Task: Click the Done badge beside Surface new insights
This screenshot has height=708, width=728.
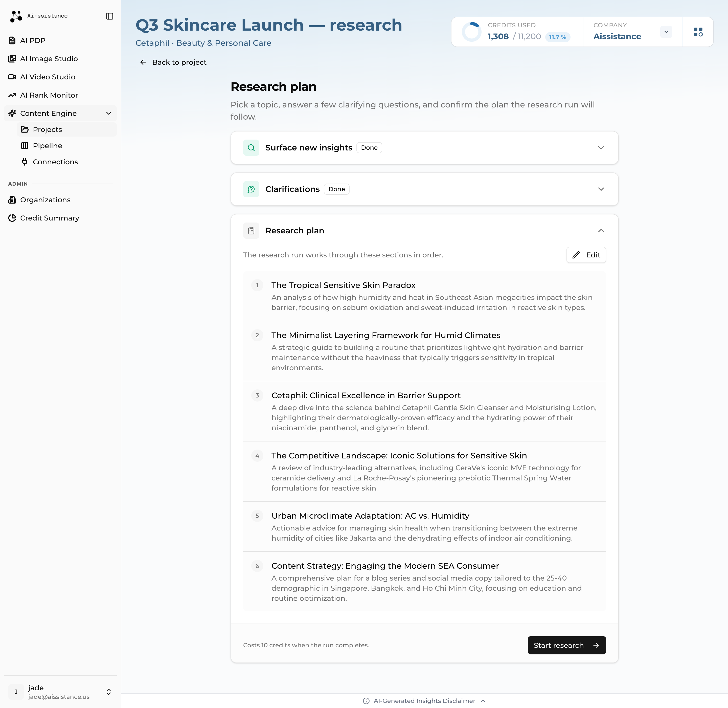Action: coord(369,148)
